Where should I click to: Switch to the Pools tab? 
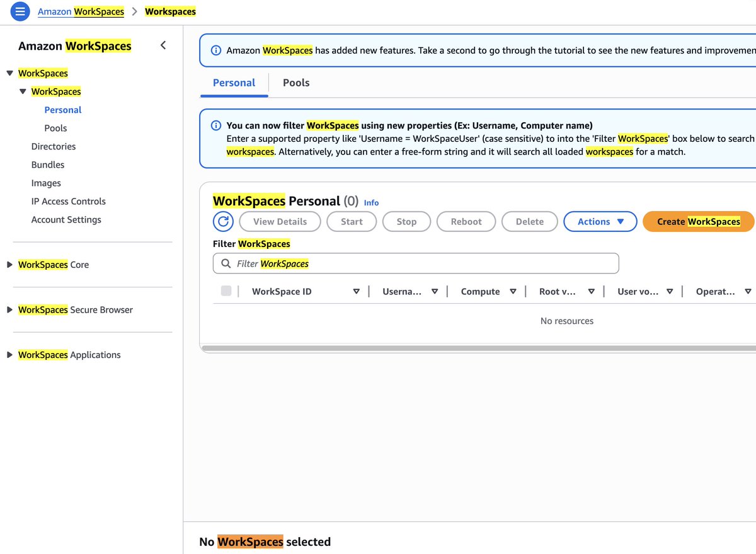[x=296, y=83]
